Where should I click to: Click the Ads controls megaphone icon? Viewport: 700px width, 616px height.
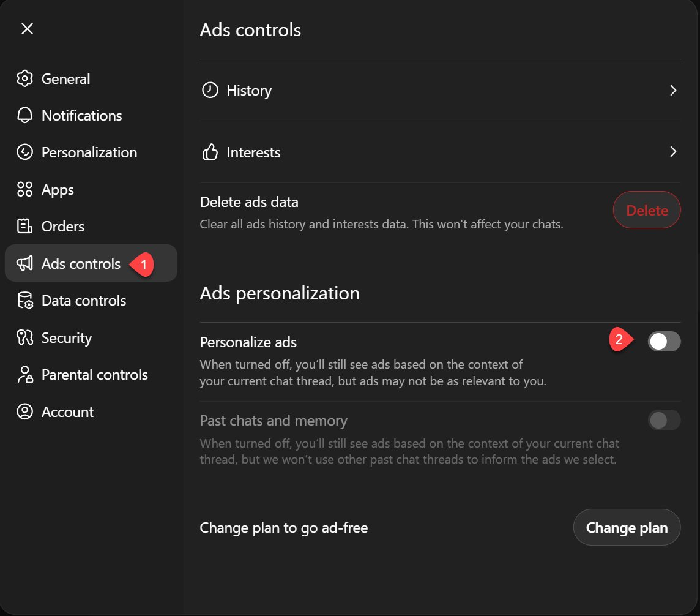pos(24,263)
